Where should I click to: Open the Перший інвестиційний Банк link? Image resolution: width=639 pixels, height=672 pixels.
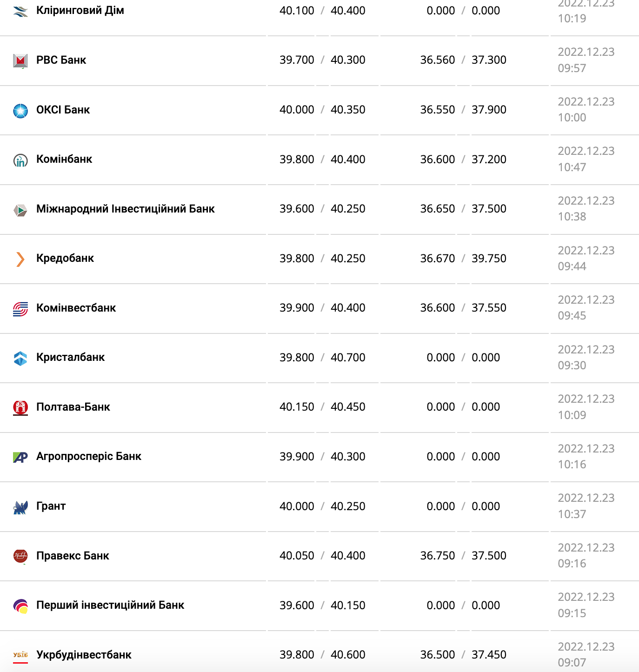tap(110, 605)
